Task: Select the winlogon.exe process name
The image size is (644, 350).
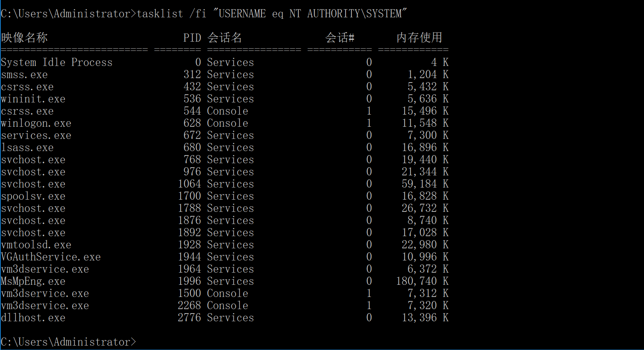Action: (36, 123)
